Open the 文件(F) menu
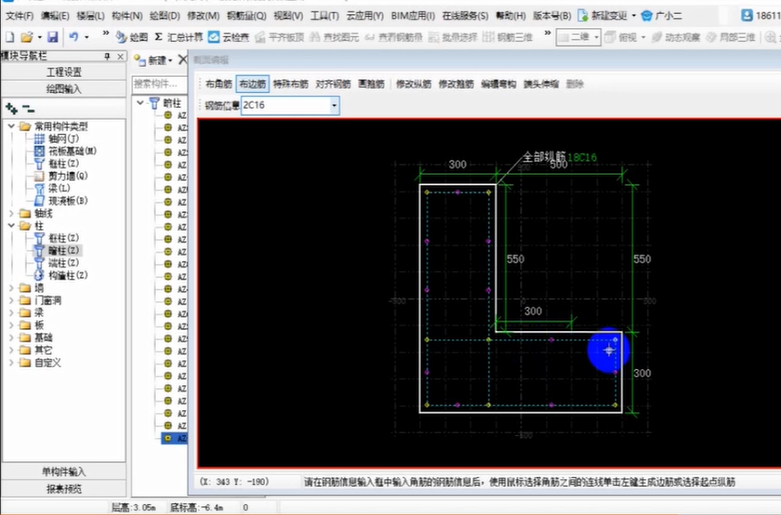 (x=19, y=16)
